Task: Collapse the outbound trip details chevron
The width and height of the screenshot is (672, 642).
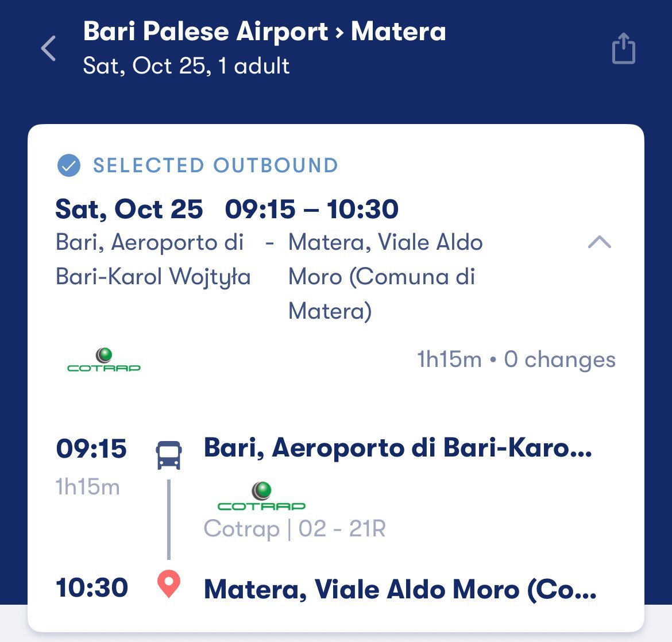Action: click(x=600, y=242)
